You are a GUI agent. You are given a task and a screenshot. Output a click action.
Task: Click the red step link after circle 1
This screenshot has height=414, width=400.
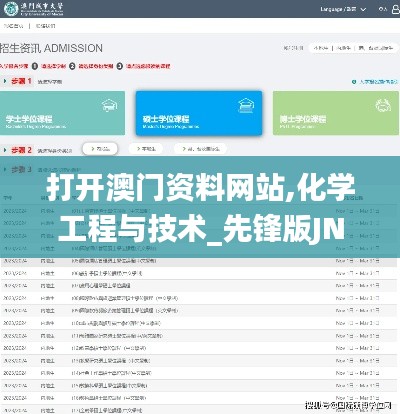pos(53,66)
